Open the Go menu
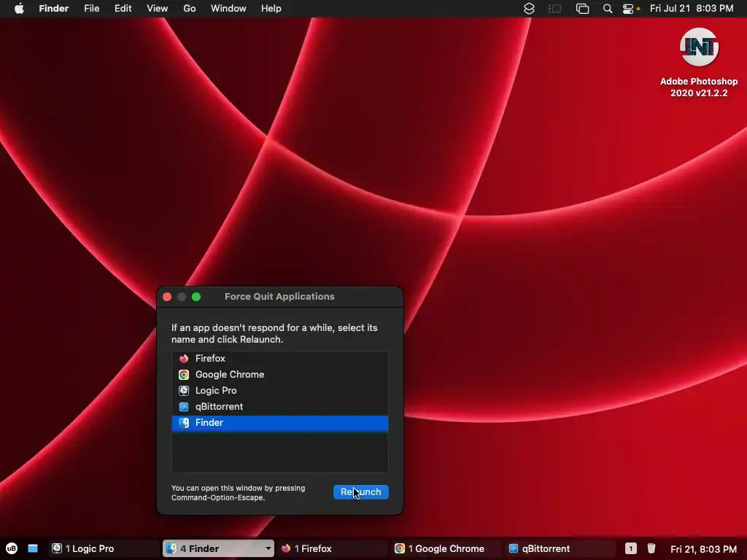This screenshot has height=560, width=747. [x=190, y=9]
